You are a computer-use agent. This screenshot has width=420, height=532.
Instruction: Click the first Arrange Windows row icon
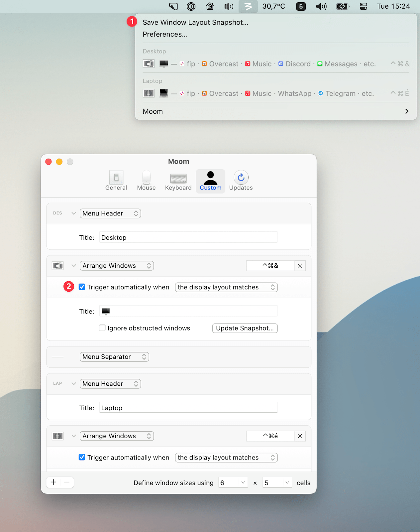pos(58,266)
